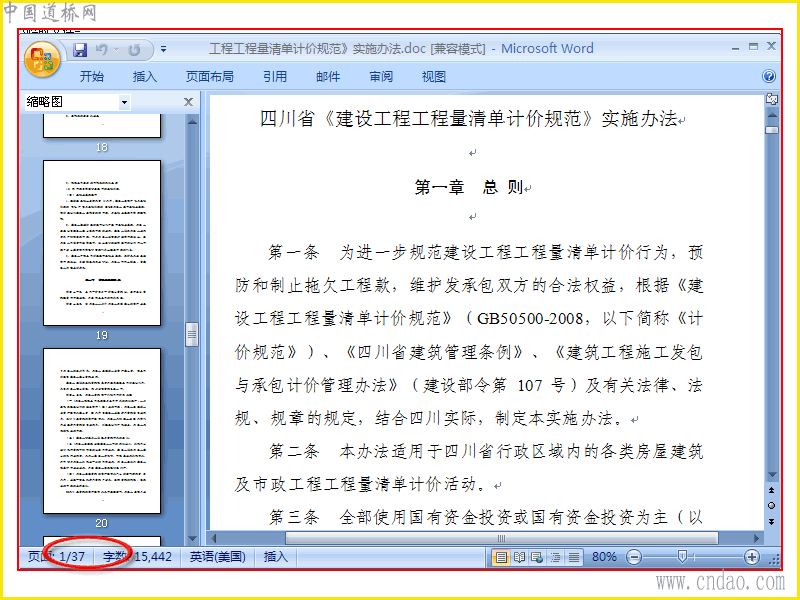Expand the Customize Quick Access Toolbar arrow
Image resolution: width=800 pixels, height=600 pixels.
coord(163,49)
